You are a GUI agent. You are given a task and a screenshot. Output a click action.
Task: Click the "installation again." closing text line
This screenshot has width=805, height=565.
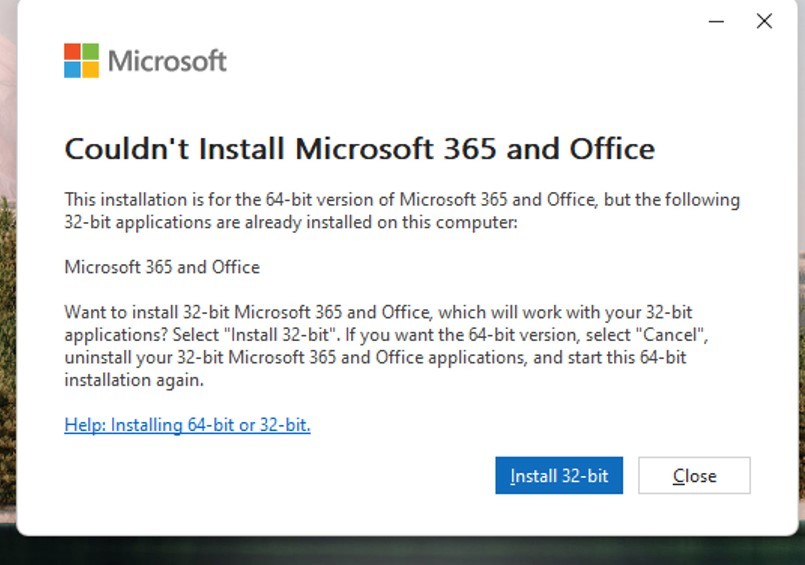point(134,380)
